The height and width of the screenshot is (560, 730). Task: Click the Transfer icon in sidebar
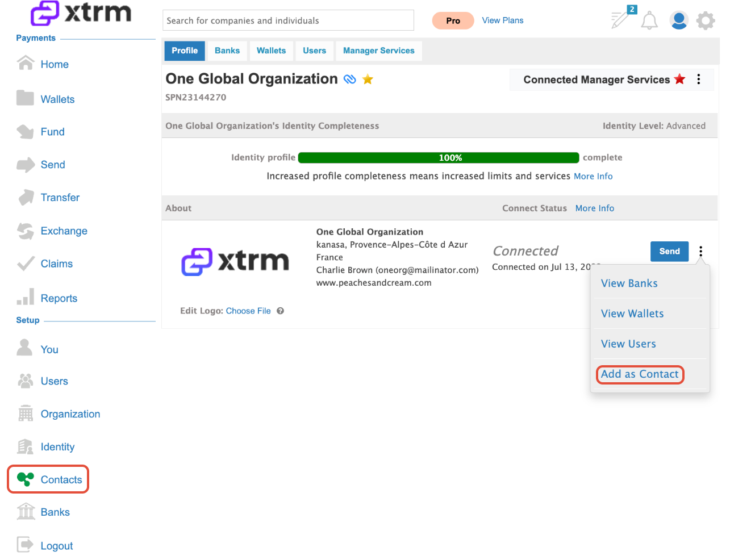pos(26,197)
